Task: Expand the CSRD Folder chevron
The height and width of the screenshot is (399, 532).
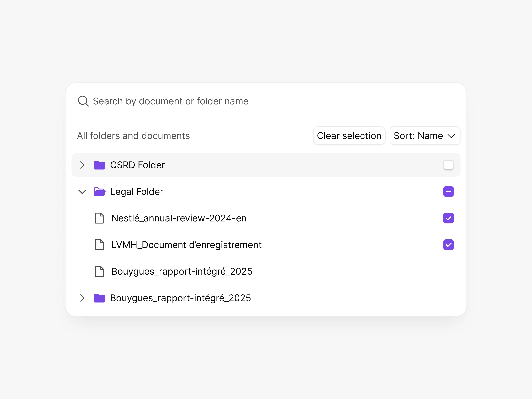Action: tap(82, 165)
